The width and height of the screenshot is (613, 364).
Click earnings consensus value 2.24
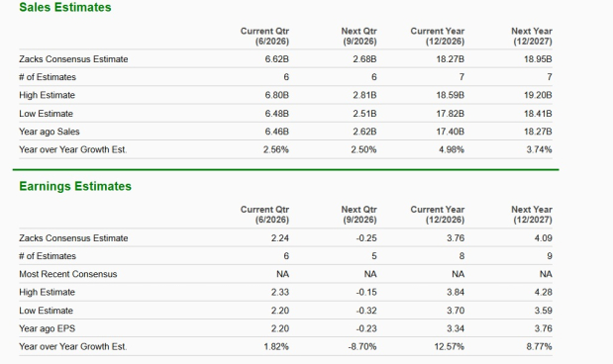(280, 237)
